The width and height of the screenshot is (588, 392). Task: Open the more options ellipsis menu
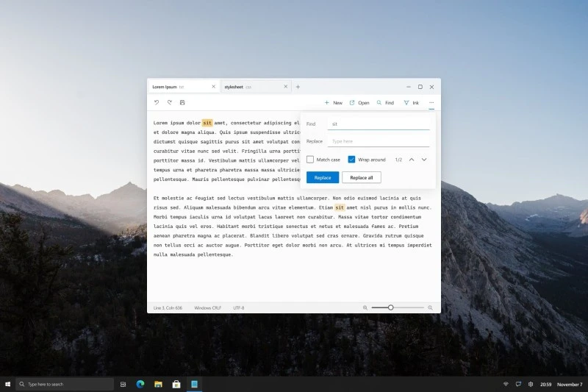tap(431, 103)
